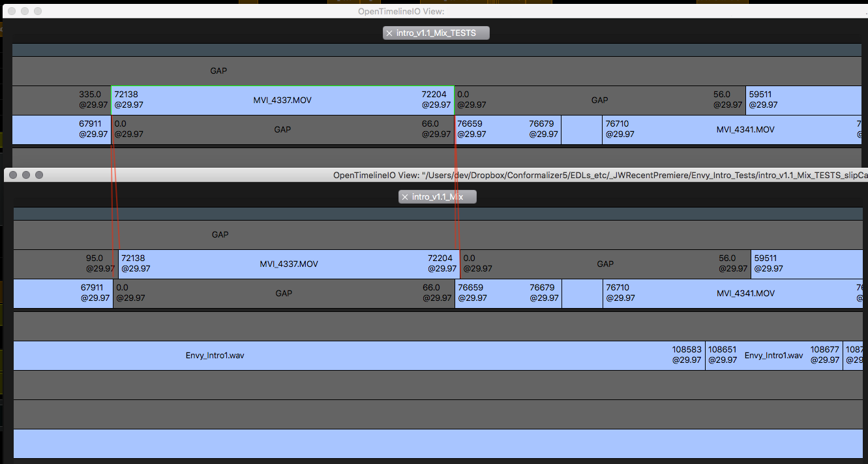Select the GAP clip after MVI_4337.MOV

(599, 101)
